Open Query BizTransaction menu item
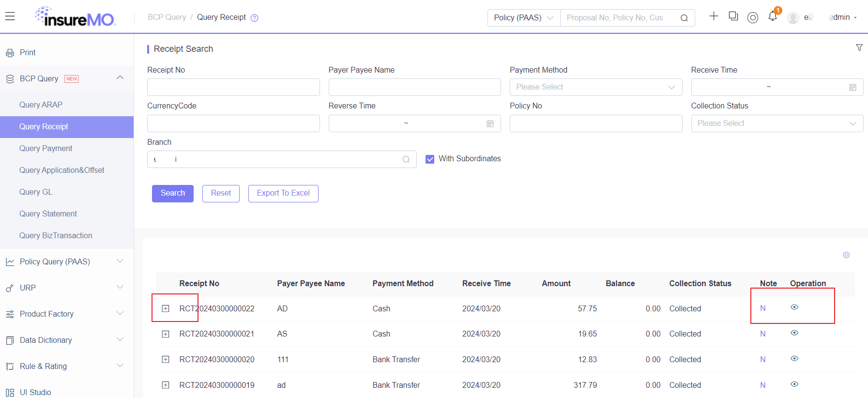868x398 pixels. click(x=67, y=236)
